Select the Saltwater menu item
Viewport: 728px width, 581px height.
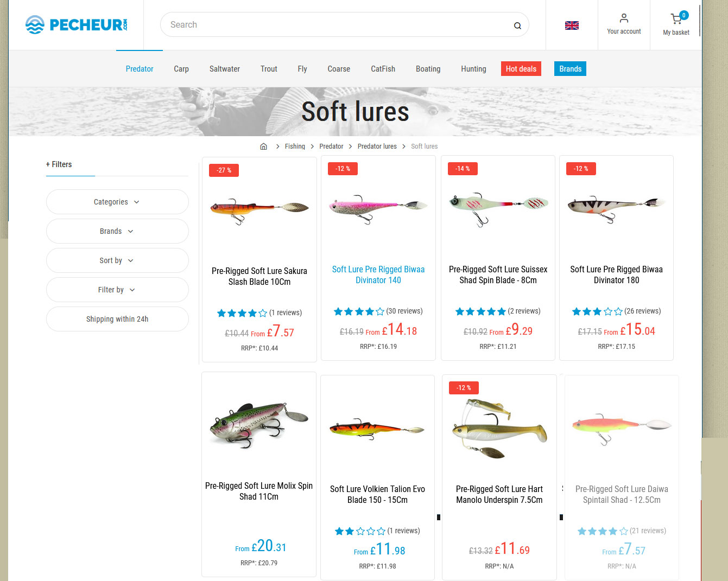pos(225,69)
